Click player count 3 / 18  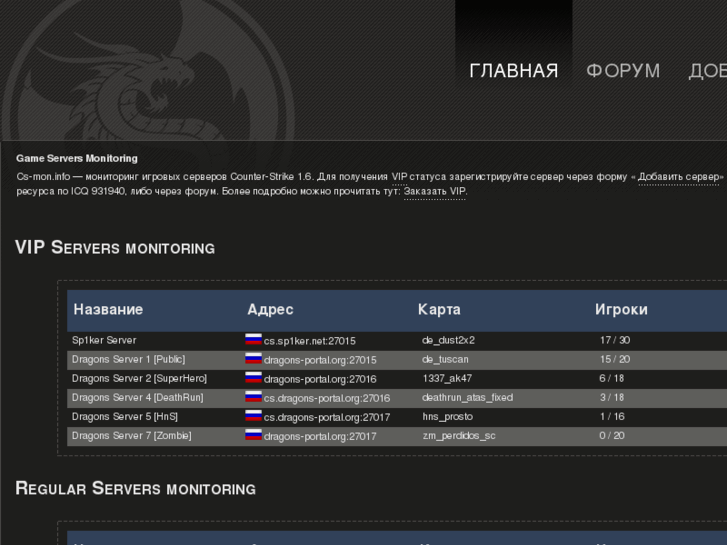click(612, 398)
